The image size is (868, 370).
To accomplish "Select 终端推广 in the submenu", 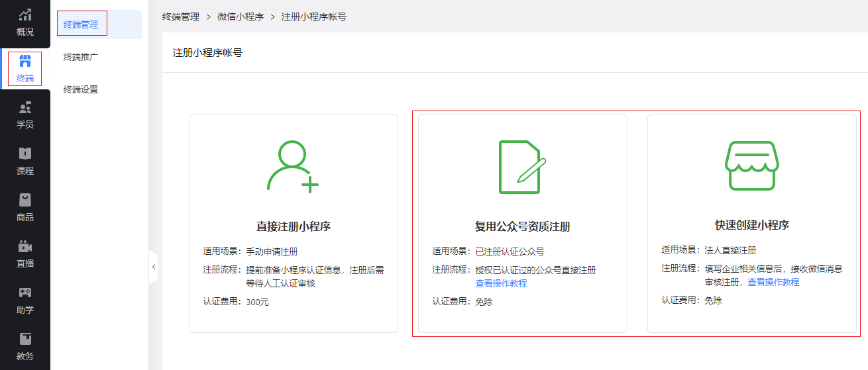I will (81, 57).
